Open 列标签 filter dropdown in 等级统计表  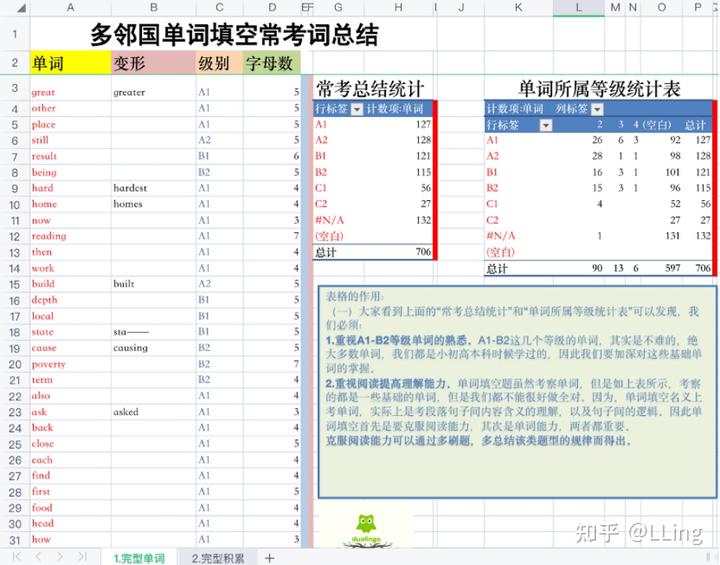pyautogui.click(x=597, y=109)
